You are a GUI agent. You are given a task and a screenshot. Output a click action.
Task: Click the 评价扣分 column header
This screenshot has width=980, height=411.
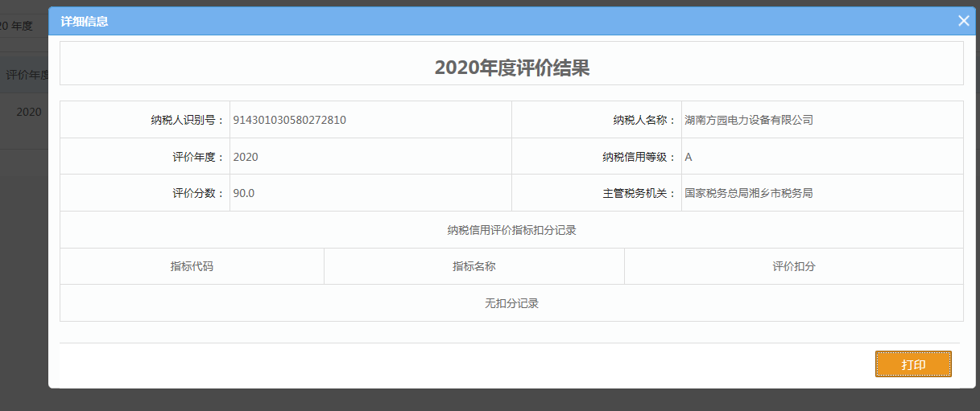tap(793, 266)
